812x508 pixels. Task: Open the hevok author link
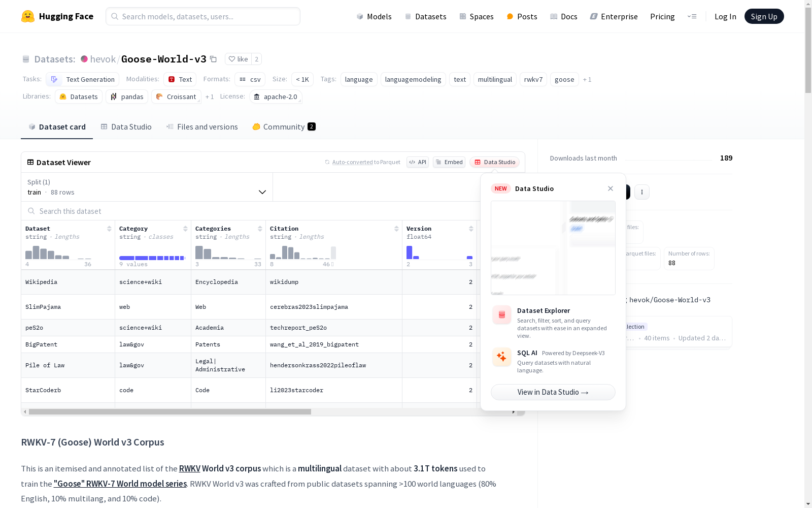(x=103, y=59)
